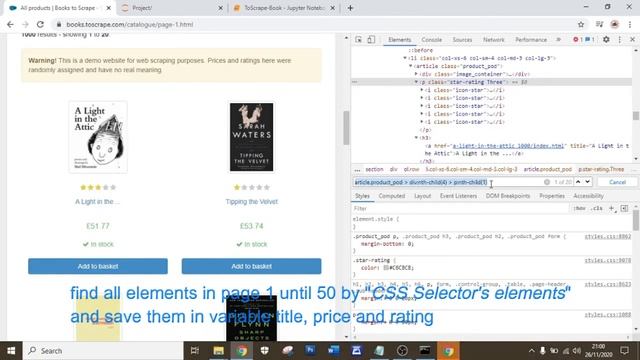Click the address bar URL
The height and width of the screenshot is (360, 640).
coord(130,24)
